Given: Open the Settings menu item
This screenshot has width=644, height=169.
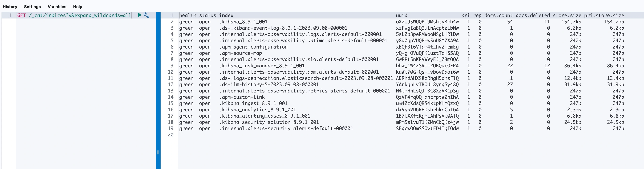Looking at the screenshot, I should (x=32, y=7).
